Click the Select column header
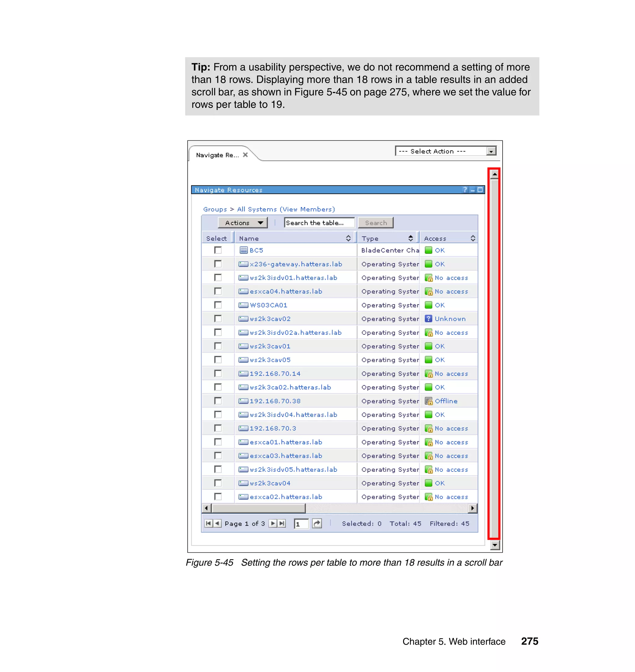 [x=217, y=238]
